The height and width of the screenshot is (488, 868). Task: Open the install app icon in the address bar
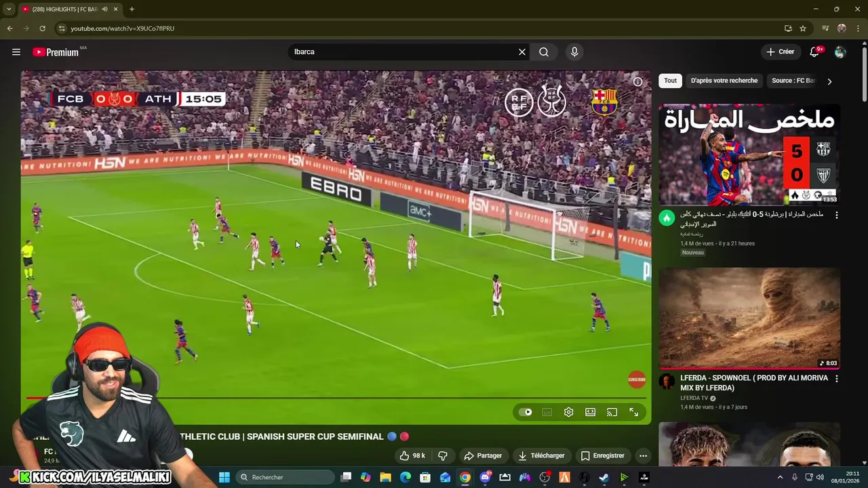pyautogui.click(x=788, y=28)
